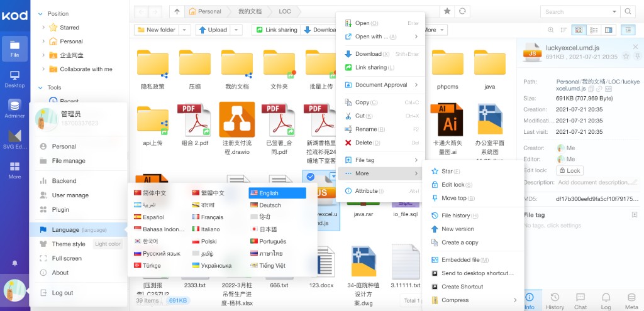This screenshot has height=311, width=644.
Task: Open the Desktop view from sidebar
Action: point(14,79)
